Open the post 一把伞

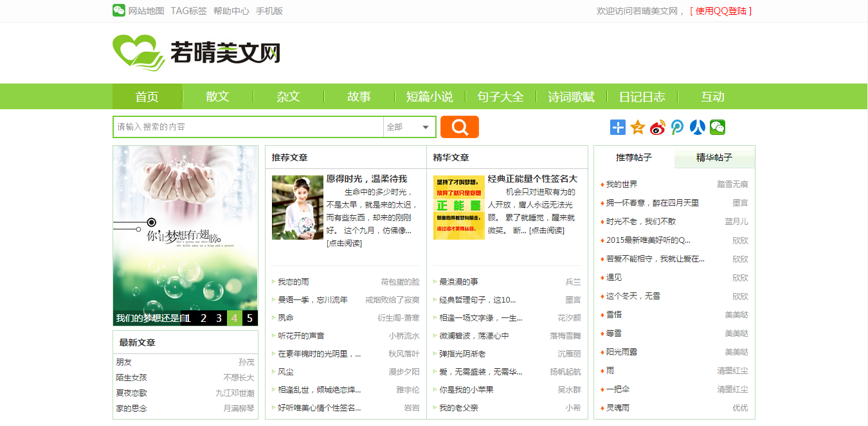[x=618, y=389]
